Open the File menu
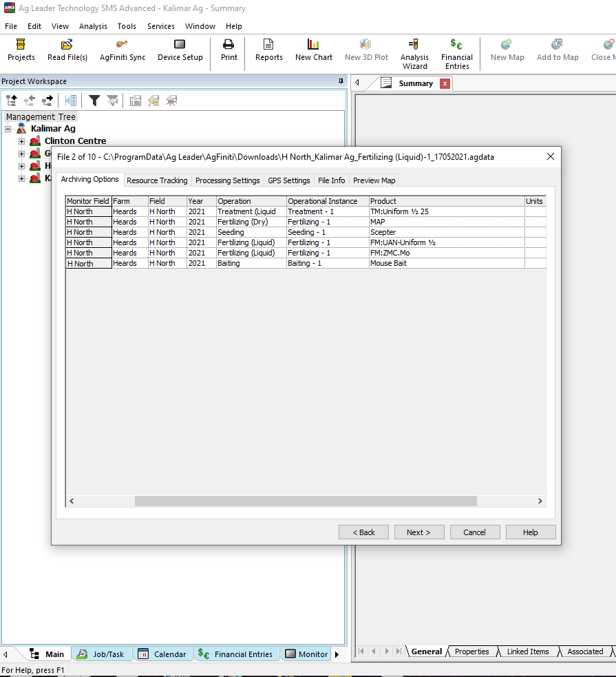This screenshot has height=677, width=616. (x=11, y=26)
